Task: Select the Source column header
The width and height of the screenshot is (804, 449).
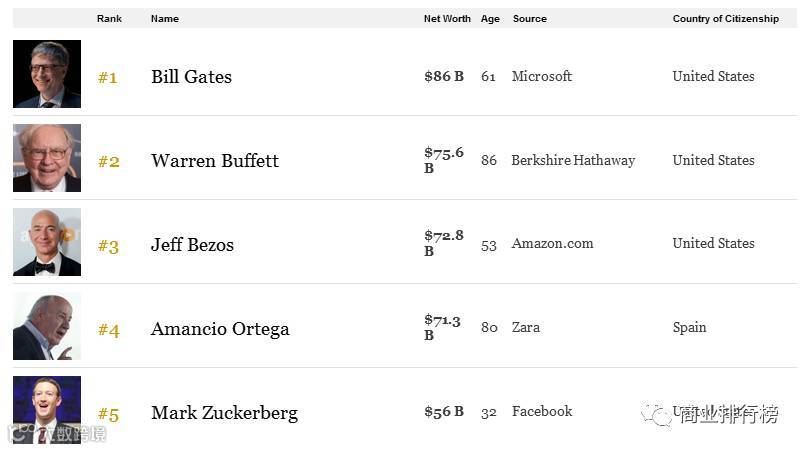Action: coord(530,19)
